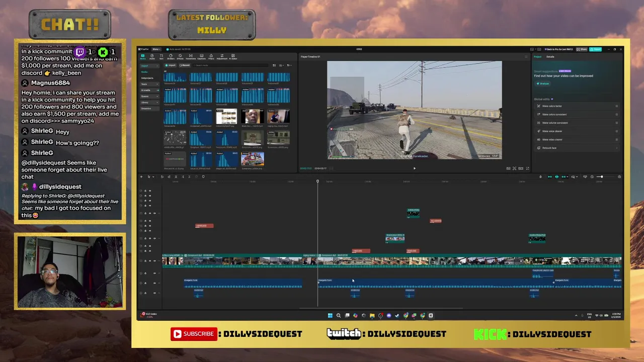The image size is (644, 362).
Task: Click the Windows Start button
Action: [330, 315]
